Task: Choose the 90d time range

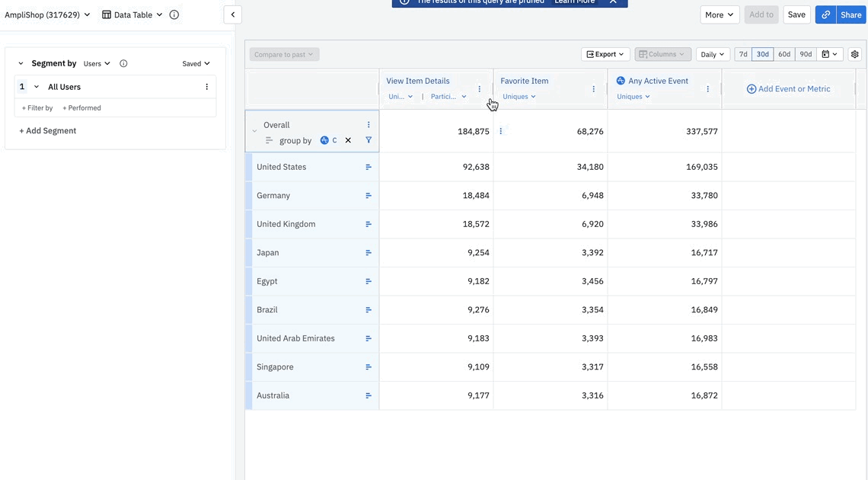Action: tap(806, 54)
